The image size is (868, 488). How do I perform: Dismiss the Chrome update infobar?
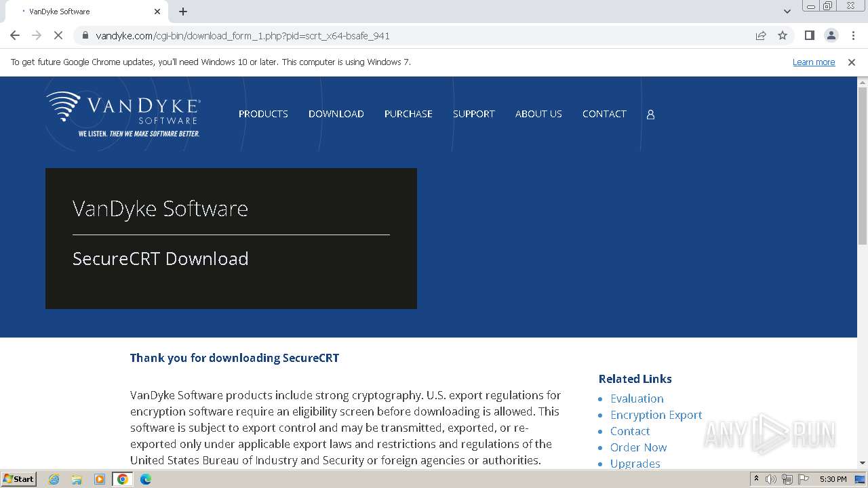[x=852, y=62]
